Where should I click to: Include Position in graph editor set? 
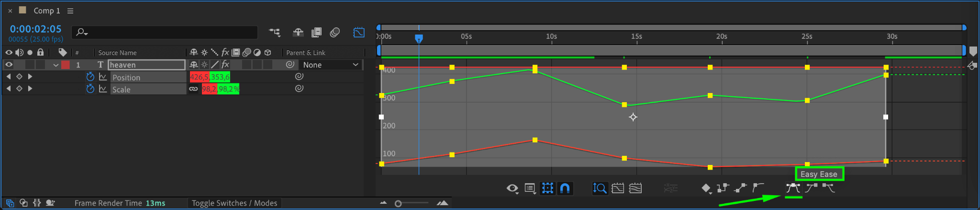103,77
